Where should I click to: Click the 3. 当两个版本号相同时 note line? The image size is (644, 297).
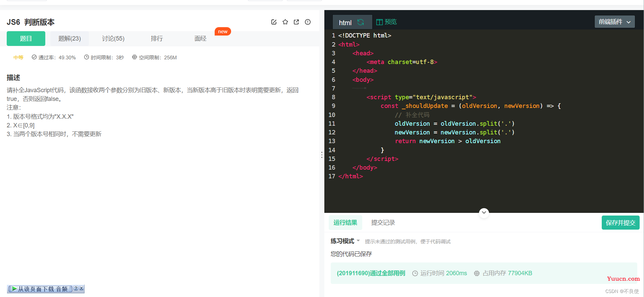[x=54, y=134]
